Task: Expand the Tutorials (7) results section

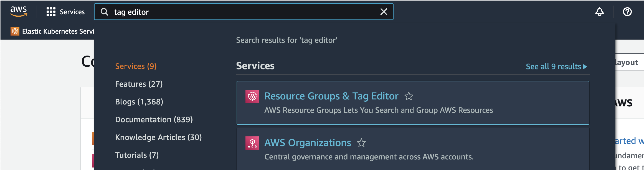Action: pyautogui.click(x=137, y=155)
